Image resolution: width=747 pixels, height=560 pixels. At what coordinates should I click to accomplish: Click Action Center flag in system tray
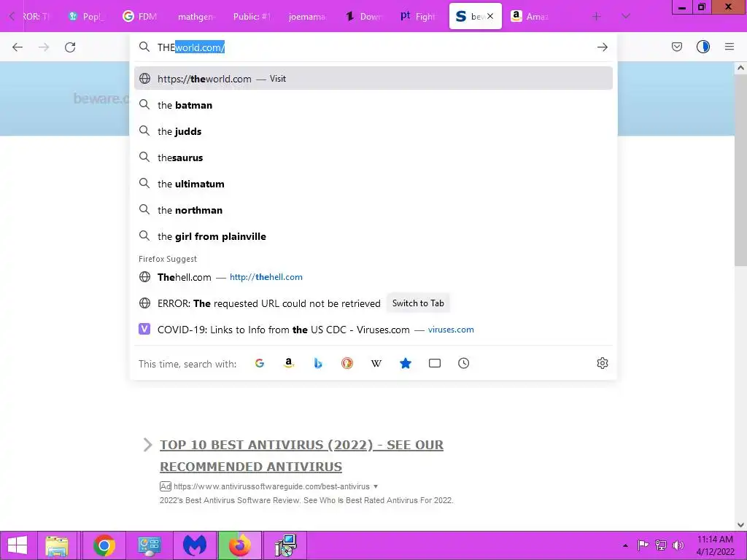click(x=643, y=545)
